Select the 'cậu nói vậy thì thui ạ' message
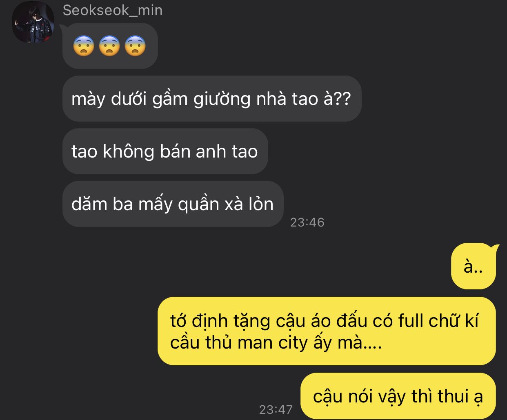This screenshot has width=507, height=420. (x=398, y=396)
